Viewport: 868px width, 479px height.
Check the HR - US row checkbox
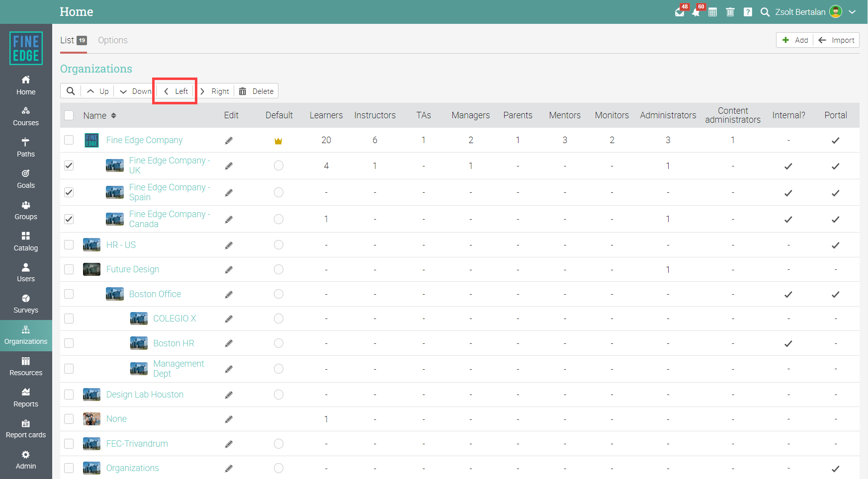(x=69, y=244)
